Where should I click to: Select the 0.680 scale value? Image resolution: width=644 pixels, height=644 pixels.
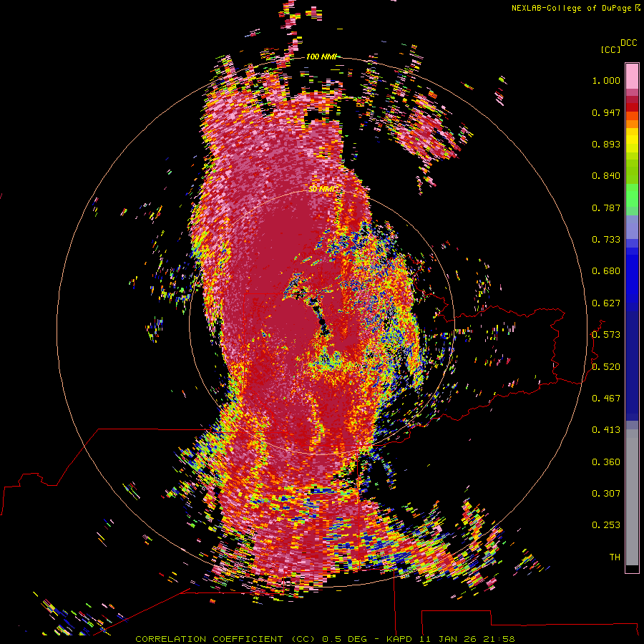click(x=606, y=271)
